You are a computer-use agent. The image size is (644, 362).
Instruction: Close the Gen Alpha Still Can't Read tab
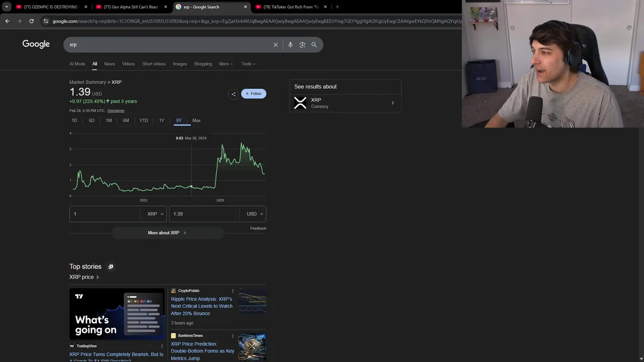pos(166,7)
